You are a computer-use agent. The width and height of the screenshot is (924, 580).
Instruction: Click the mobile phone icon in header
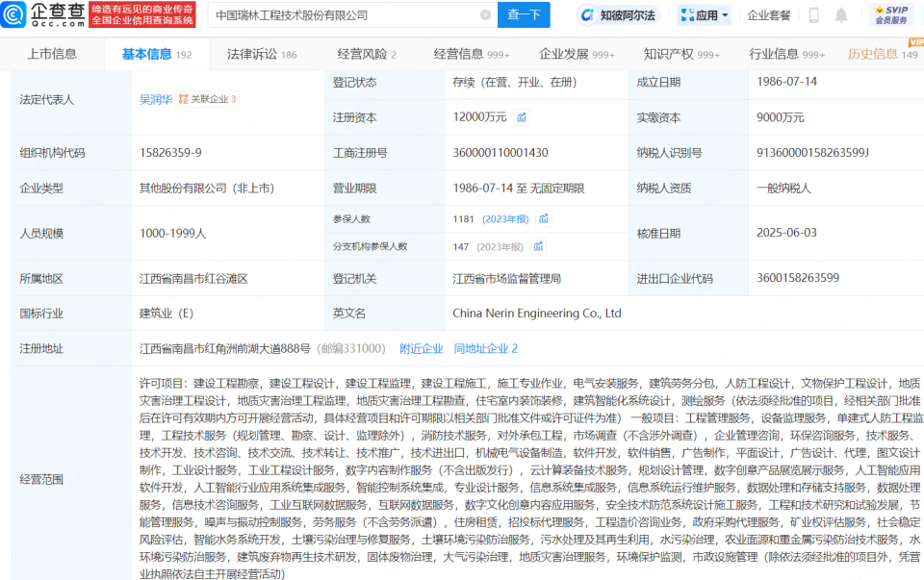point(814,15)
